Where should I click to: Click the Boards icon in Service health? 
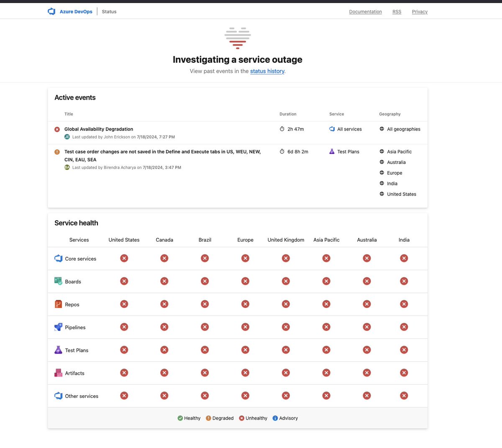(x=59, y=281)
